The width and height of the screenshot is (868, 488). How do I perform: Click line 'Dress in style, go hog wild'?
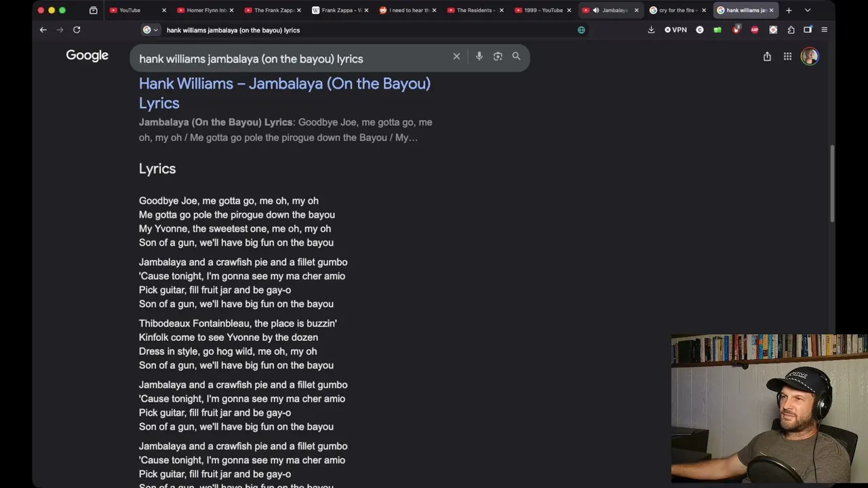coord(228,351)
